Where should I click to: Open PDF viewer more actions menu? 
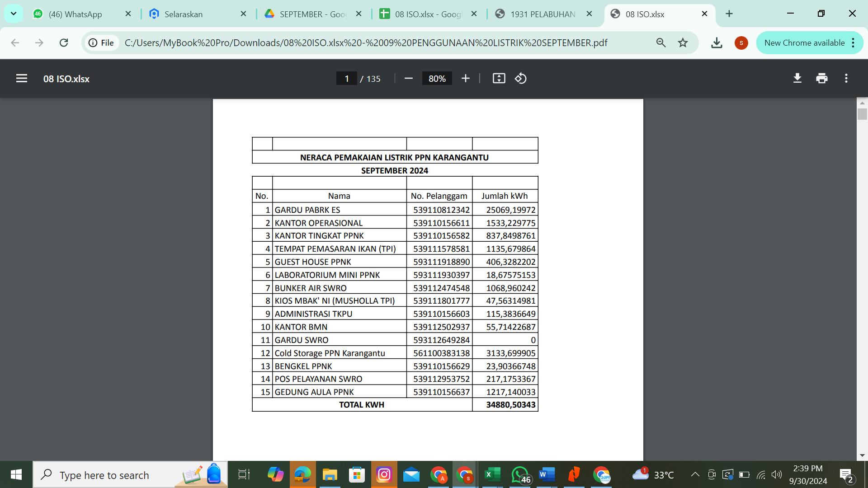click(x=846, y=79)
